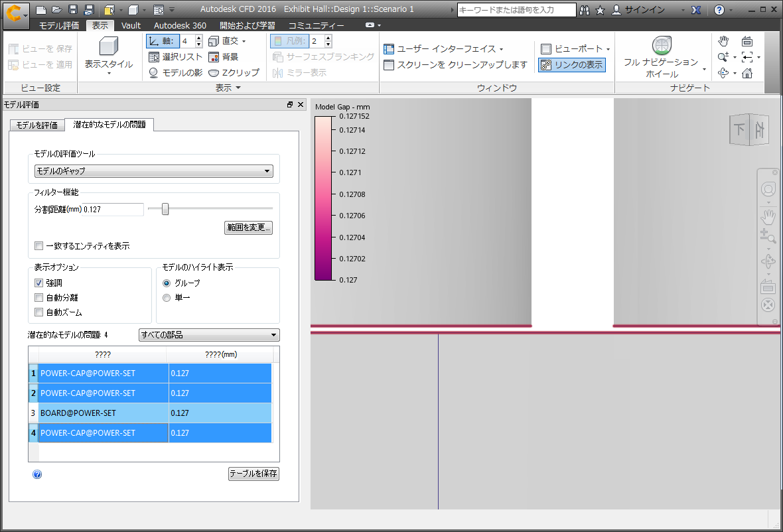Click the look-at camera icon in Navigate panel
Screen dimensions: 783x532
[747, 41]
